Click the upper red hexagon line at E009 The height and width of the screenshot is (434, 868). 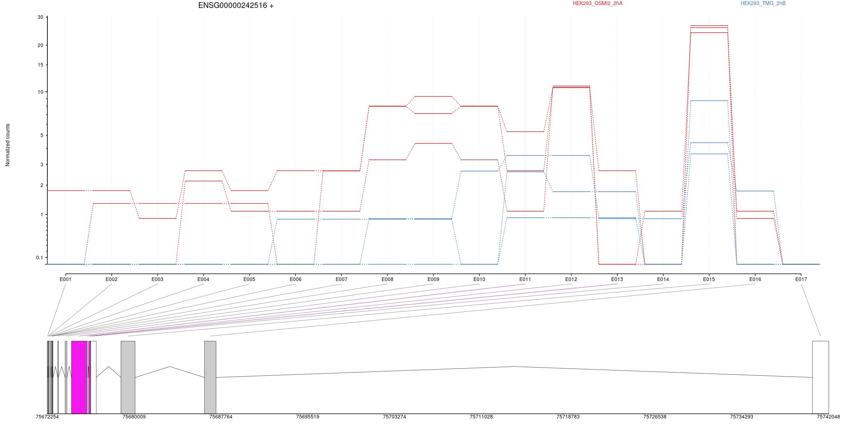433,97
